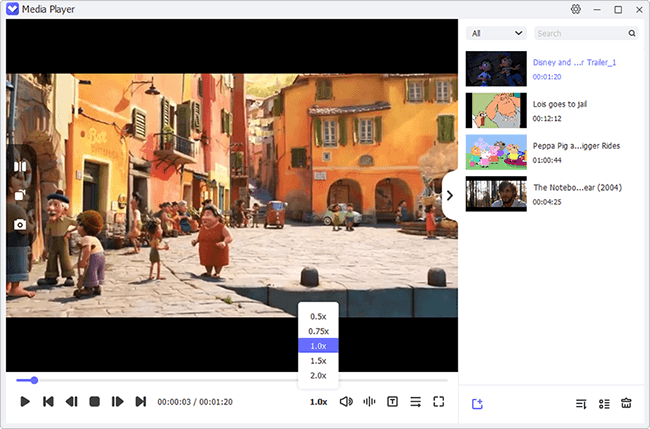Choose 1.5x playback speed
The image size is (650, 429).
[318, 361]
